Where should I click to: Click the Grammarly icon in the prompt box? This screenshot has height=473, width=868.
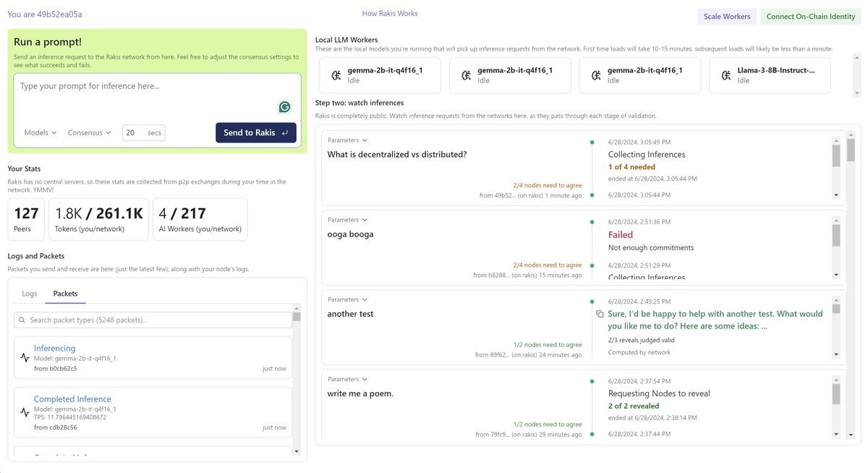point(285,107)
